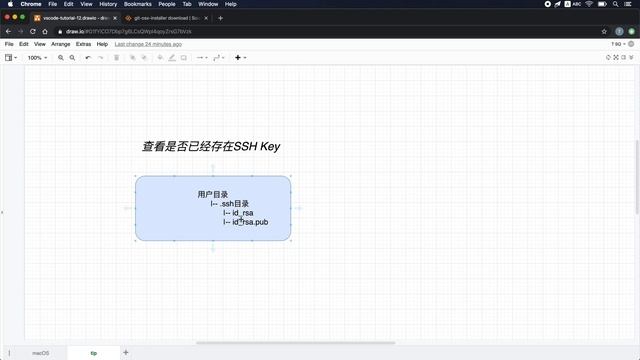
Task: Switch to the macOS page tab
Action: click(x=40, y=353)
